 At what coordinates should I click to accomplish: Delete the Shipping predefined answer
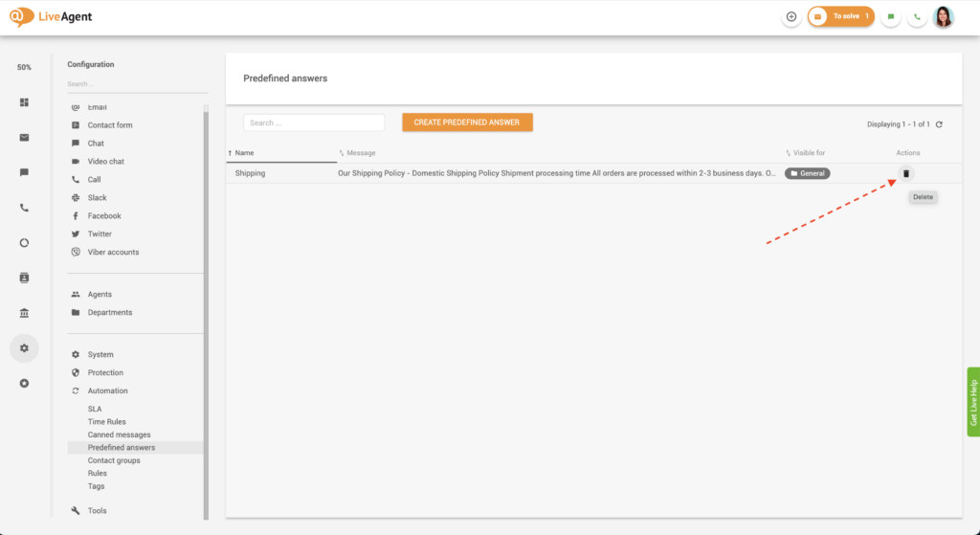[905, 173]
